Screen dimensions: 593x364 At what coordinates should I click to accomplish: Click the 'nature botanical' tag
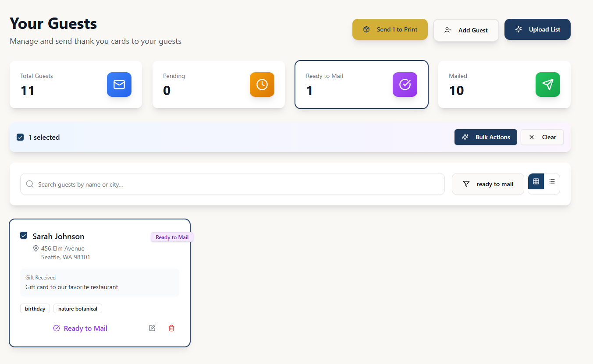78,309
